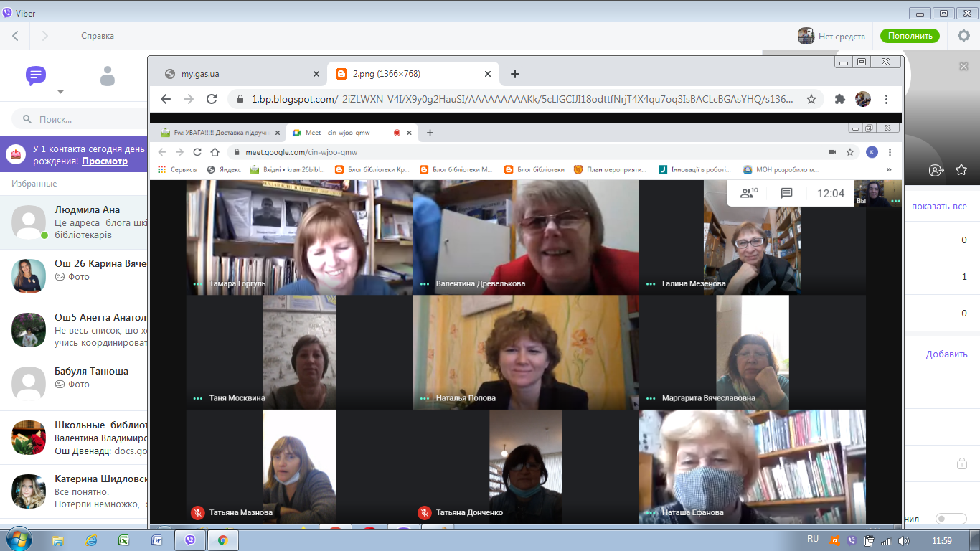Open the Viber chats list icon
980x551 pixels.
tap(36, 75)
